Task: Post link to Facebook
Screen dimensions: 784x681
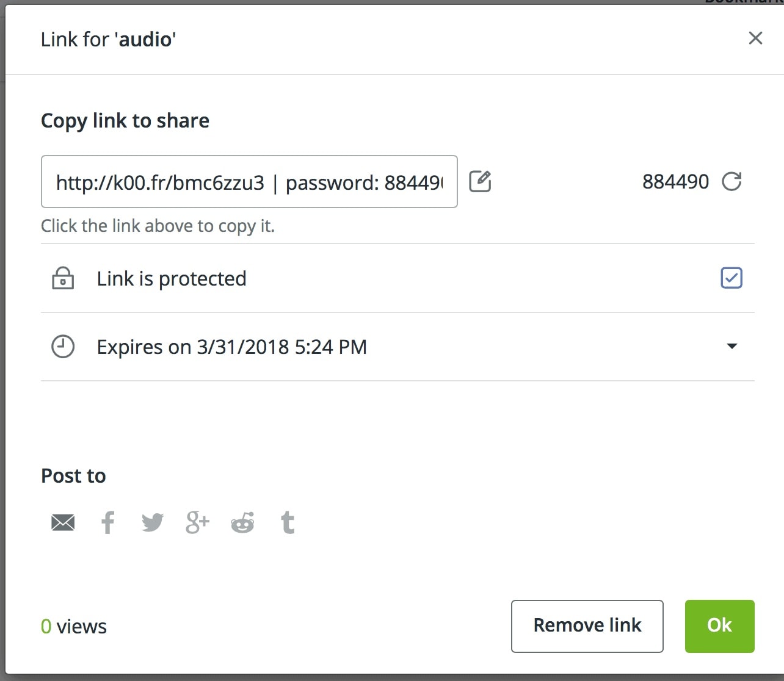Action: [x=107, y=522]
